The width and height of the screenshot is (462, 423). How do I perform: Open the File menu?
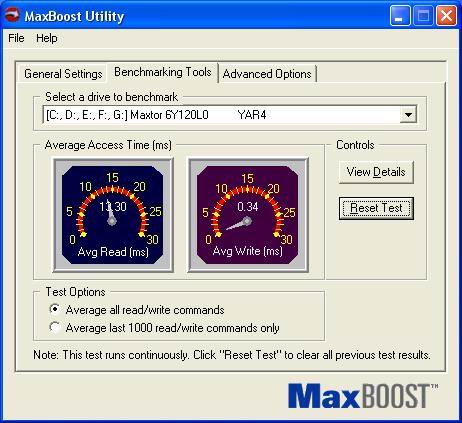(16, 38)
